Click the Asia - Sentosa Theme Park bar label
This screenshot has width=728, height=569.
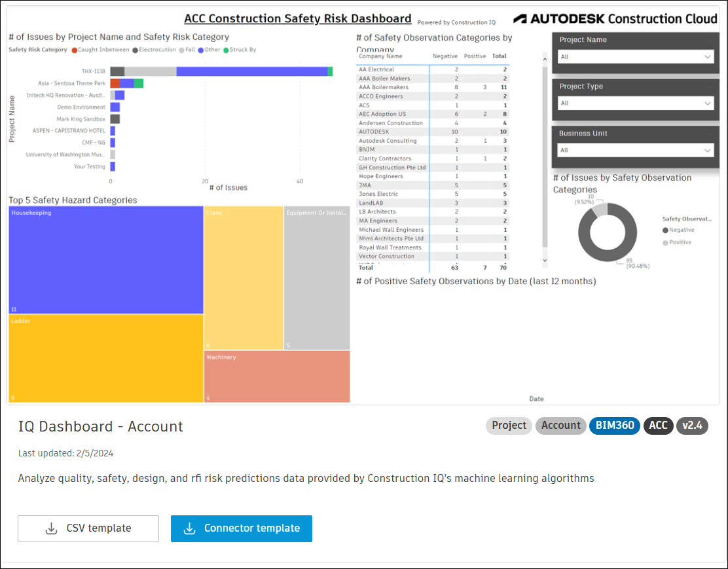pyautogui.click(x=71, y=84)
